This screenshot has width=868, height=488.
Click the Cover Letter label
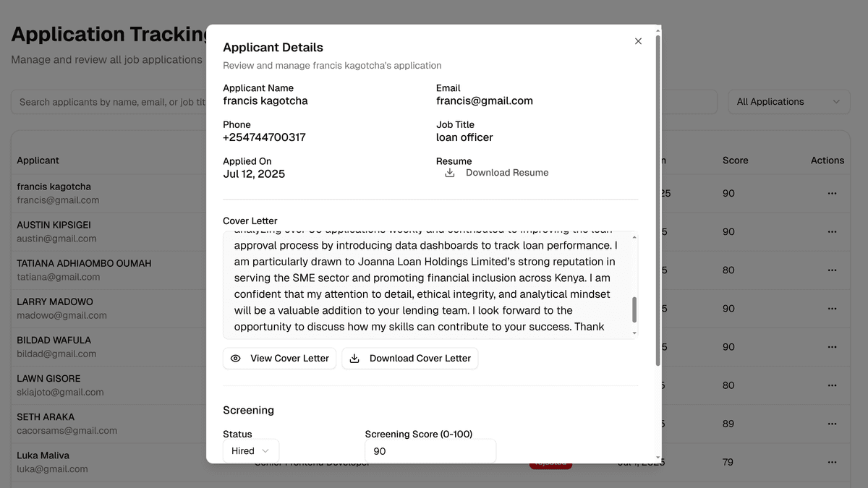[x=250, y=221]
